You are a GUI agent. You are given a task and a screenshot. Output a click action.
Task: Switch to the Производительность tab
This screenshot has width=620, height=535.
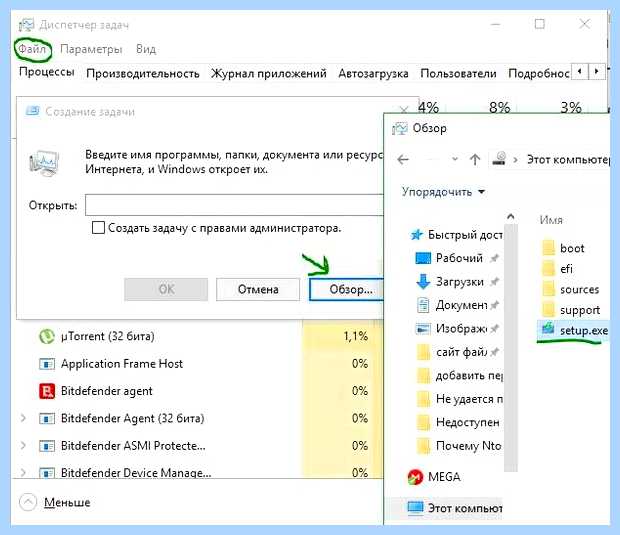(143, 74)
